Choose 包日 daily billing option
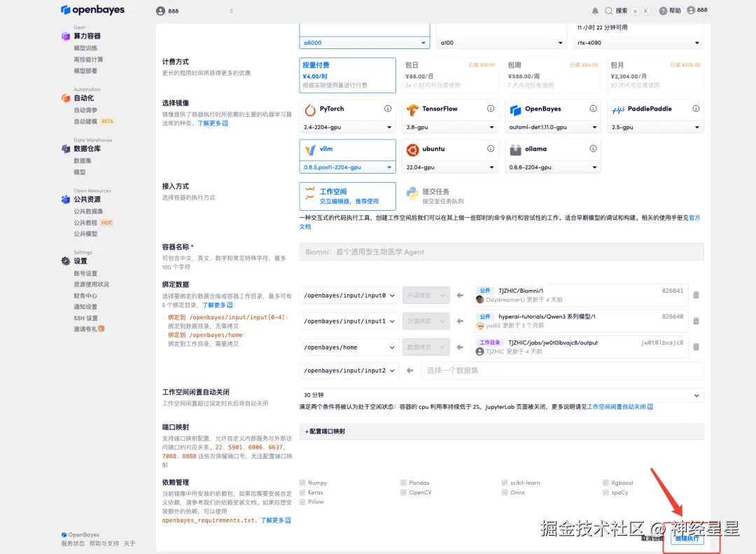Image resolution: width=756 pixels, height=554 pixels. pyautogui.click(x=450, y=75)
